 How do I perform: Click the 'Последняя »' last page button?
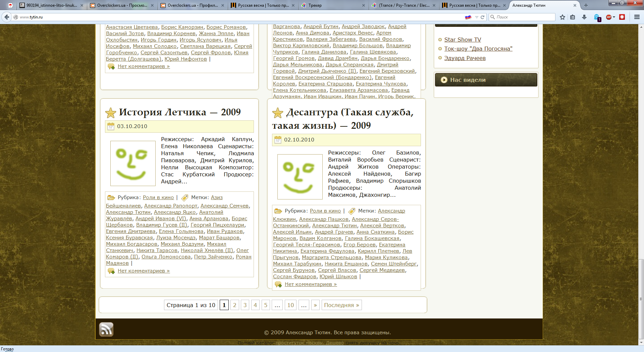(x=341, y=305)
